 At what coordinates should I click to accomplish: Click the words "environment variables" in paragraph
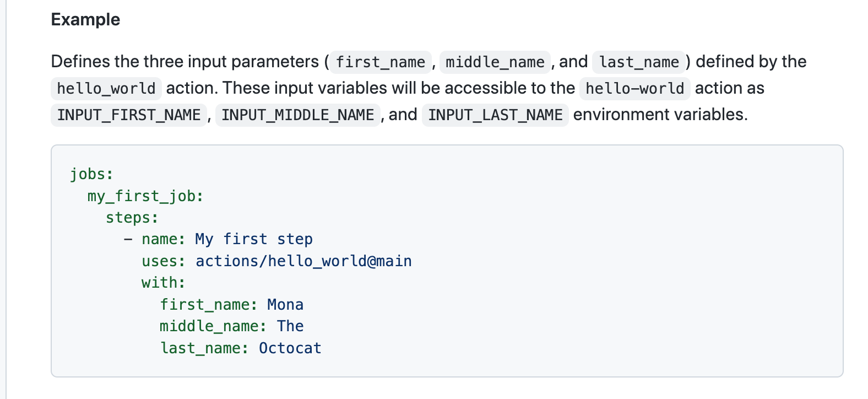pos(660,115)
